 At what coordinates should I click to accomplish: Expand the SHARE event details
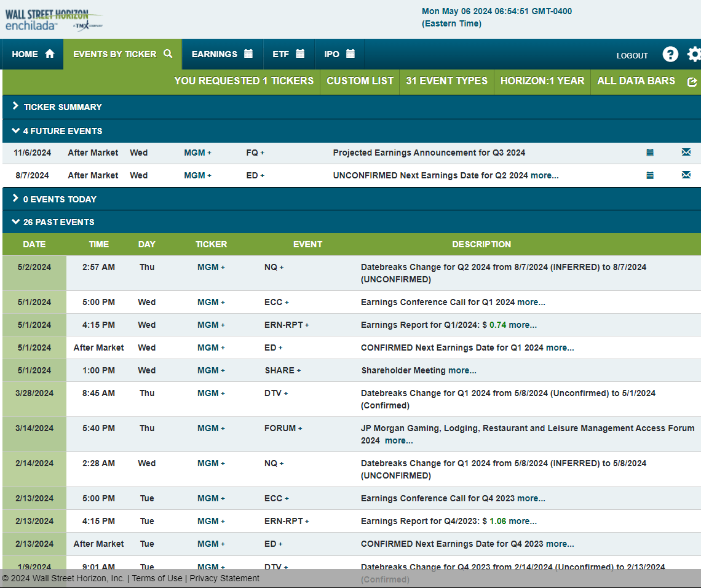tap(282, 370)
